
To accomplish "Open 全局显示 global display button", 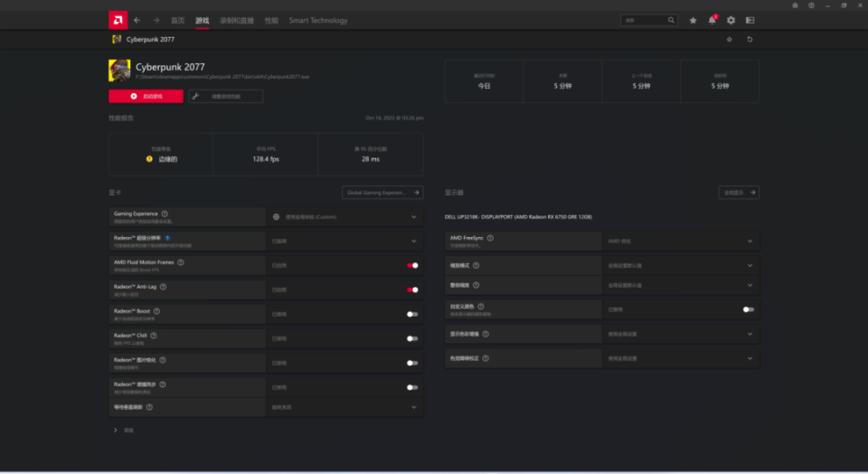I will (739, 193).
